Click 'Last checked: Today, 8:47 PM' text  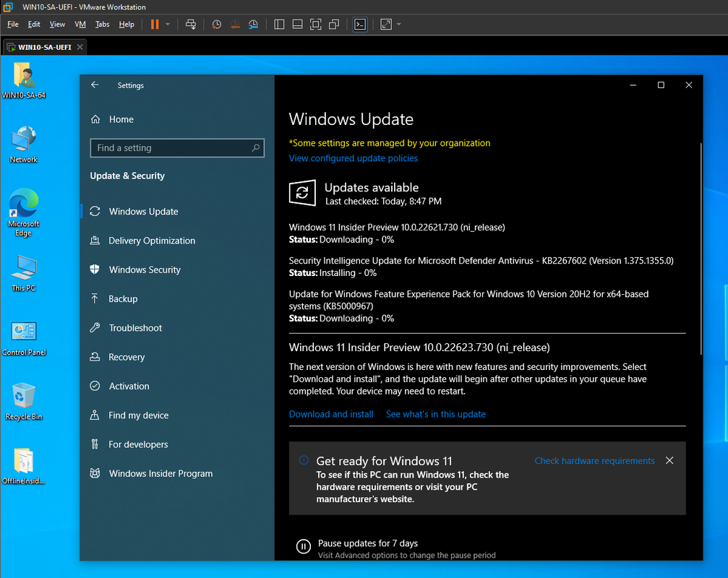tap(383, 202)
